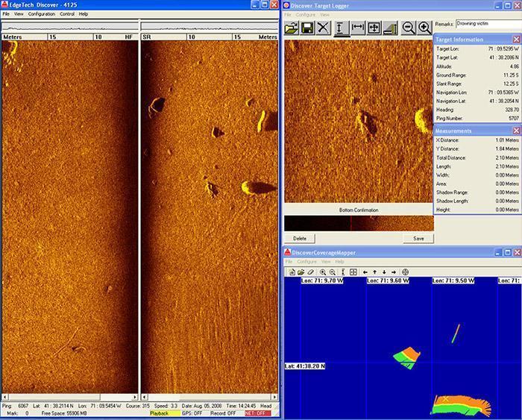Click the X delete icon in Target Logger toolbar
Viewport: 522px width, 420px height.
[x=323, y=28]
